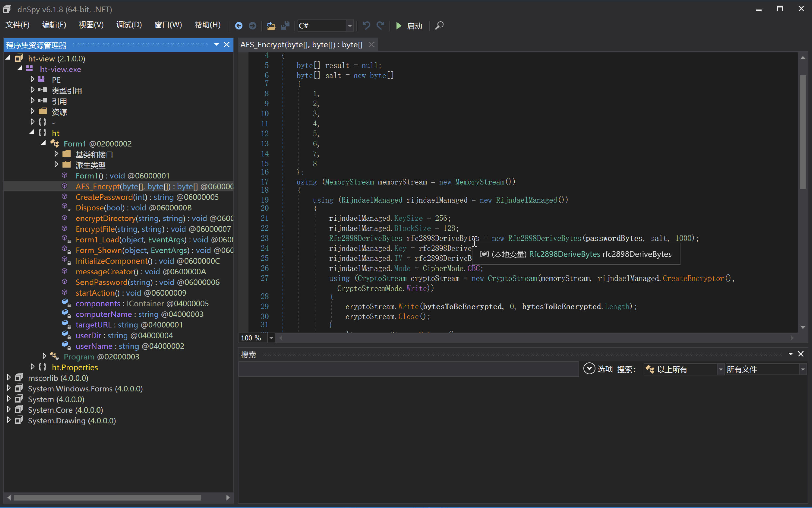Select the ht-view.exe module icon
The width and height of the screenshot is (812, 508).
coord(30,69)
